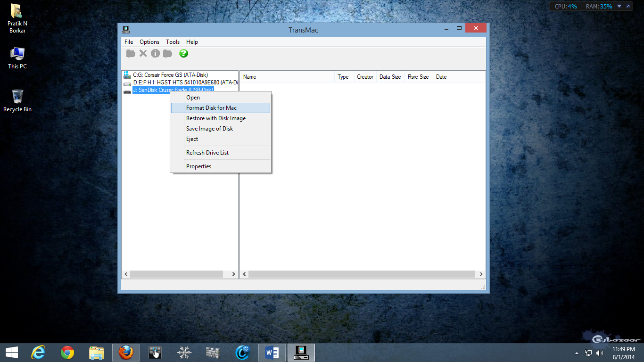Open Properties from the context menu
This screenshot has height=362, width=644.
tap(221, 166)
